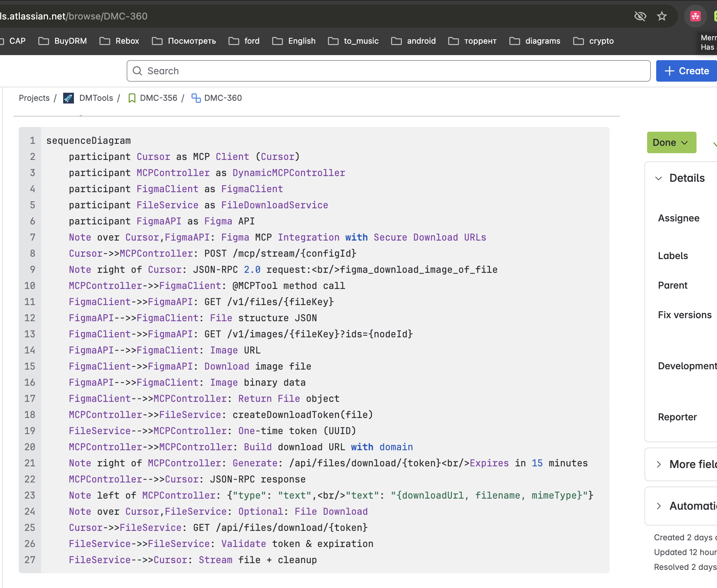Click 'Updated 12 hour' timestamp text

click(x=685, y=553)
